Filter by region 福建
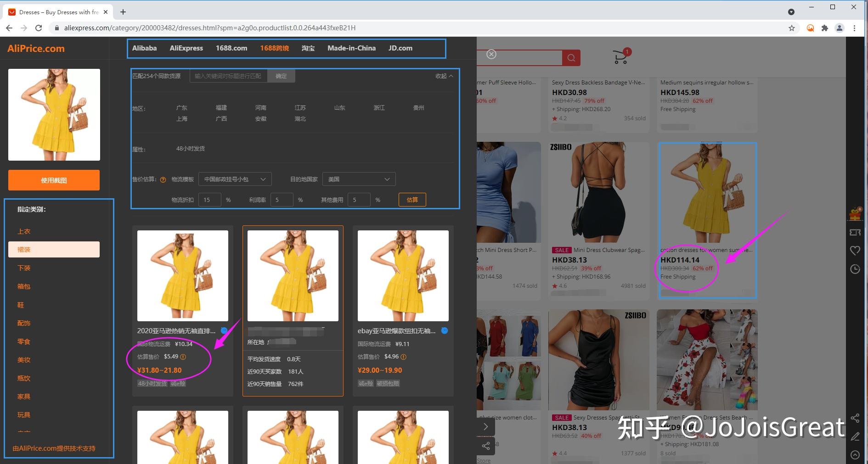The height and width of the screenshot is (464, 868). click(221, 108)
